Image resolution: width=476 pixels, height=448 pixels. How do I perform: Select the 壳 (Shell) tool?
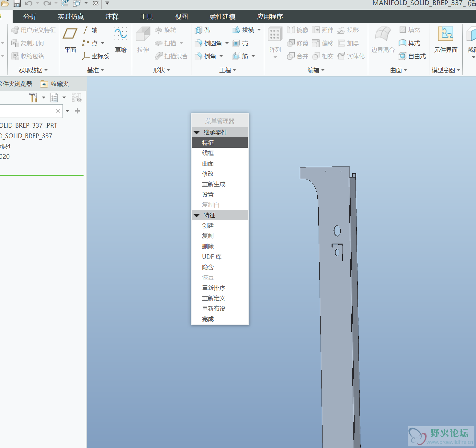click(x=240, y=43)
